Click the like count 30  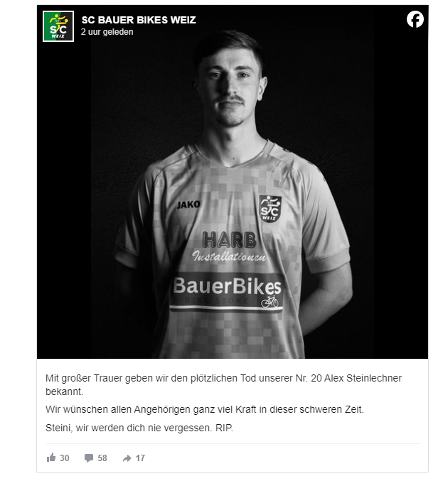(x=65, y=458)
